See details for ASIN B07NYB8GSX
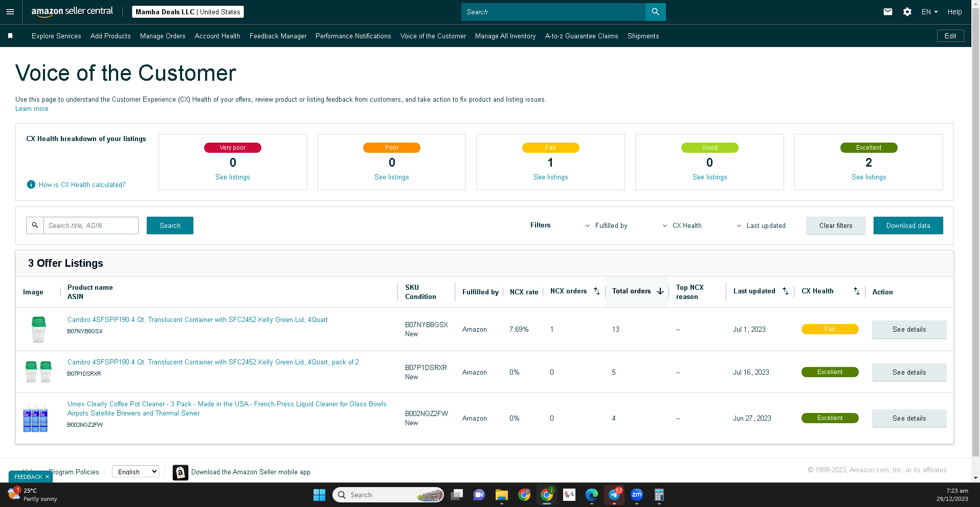The height and width of the screenshot is (507, 980). point(909,329)
